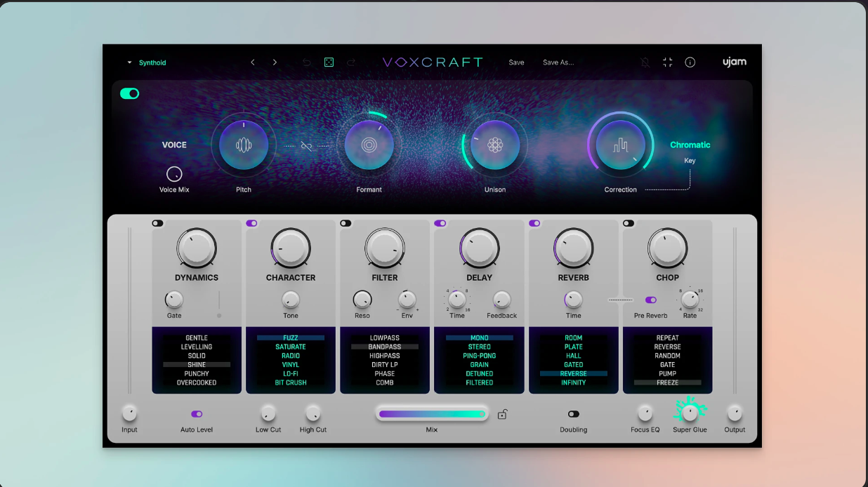Toggle the Filter module switch
868x487 pixels.
pyautogui.click(x=346, y=223)
